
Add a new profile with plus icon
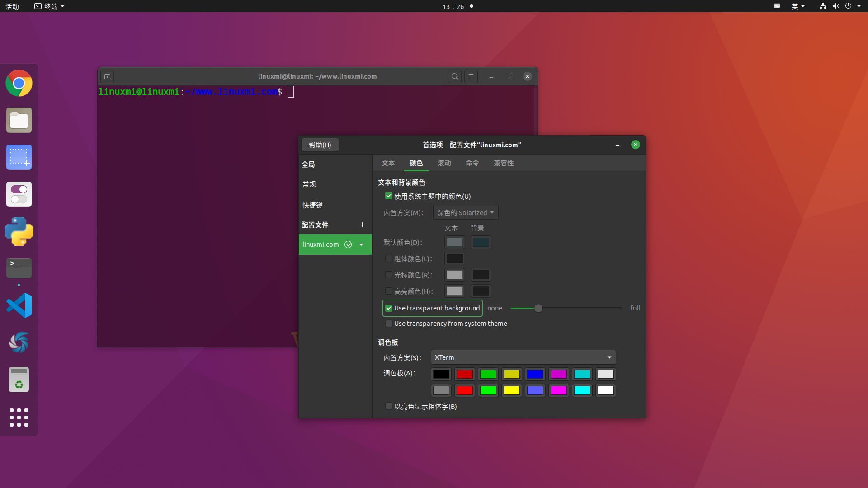coord(362,225)
